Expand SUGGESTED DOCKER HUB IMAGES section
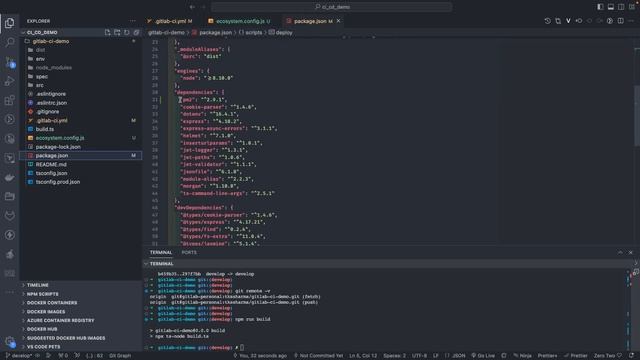The image size is (640, 360). click(81, 338)
